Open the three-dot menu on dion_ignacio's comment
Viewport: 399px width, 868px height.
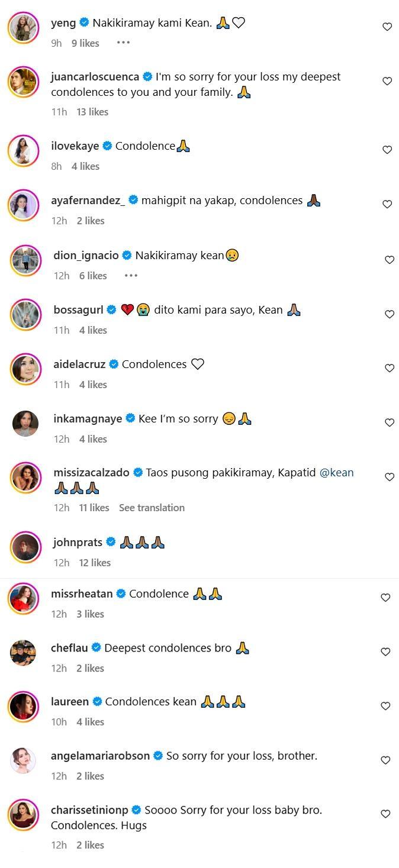(131, 275)
